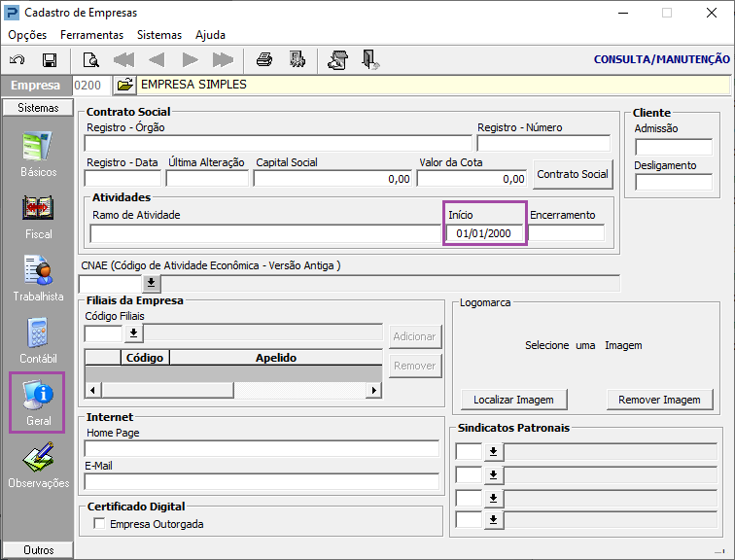
Task: Go to first record arrow
Action: pos(123,60)
